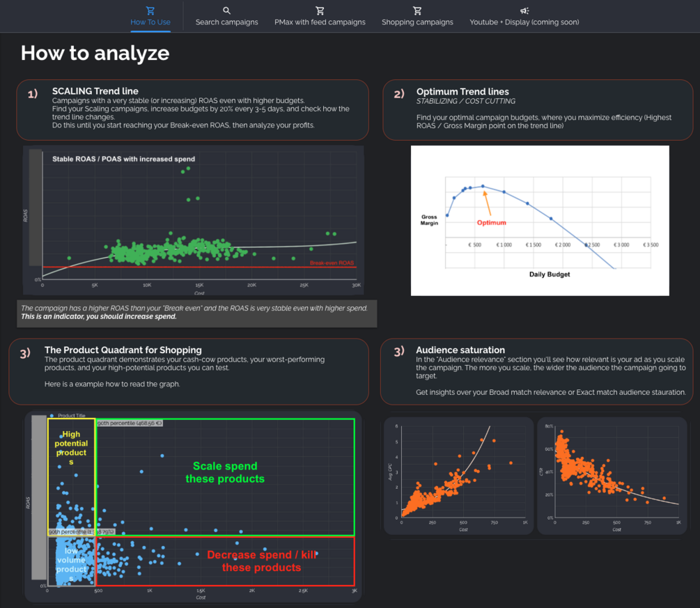Select Youtube + Display (coming soon) tab
The height and width of the screenshot is (608, 700).
pyautogui.click(x=524, y=17)
